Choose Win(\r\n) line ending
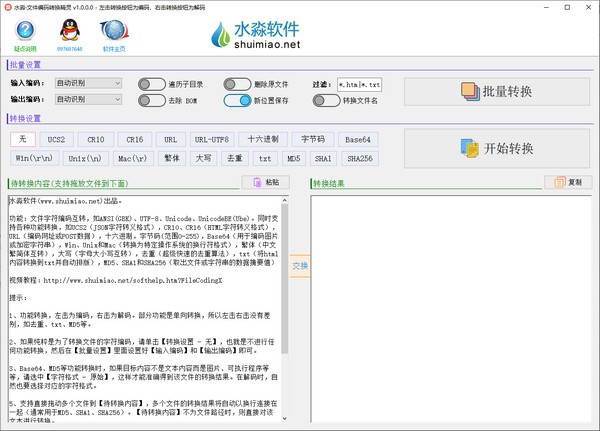The width and height of the screenshot is (600, 431). [x=34, y=158]
